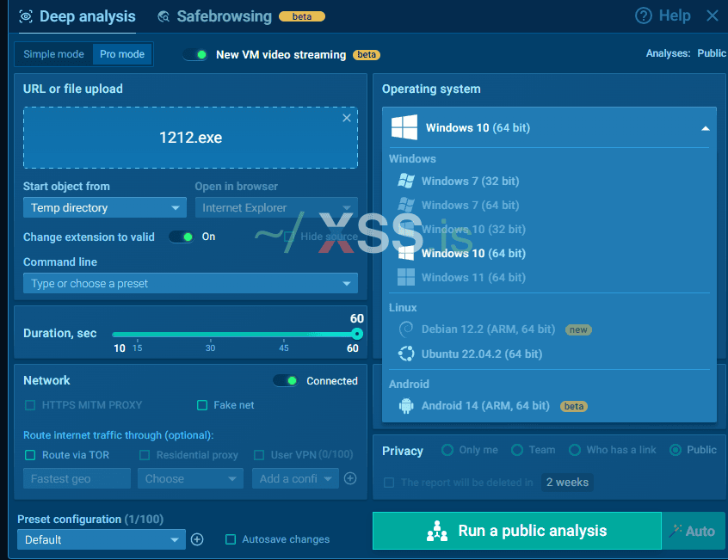The height and width of the screenshot is (560, 728).
Task: Click the Deep analysis eye icon
Action: pyautogui.click(x=26, y=16)
